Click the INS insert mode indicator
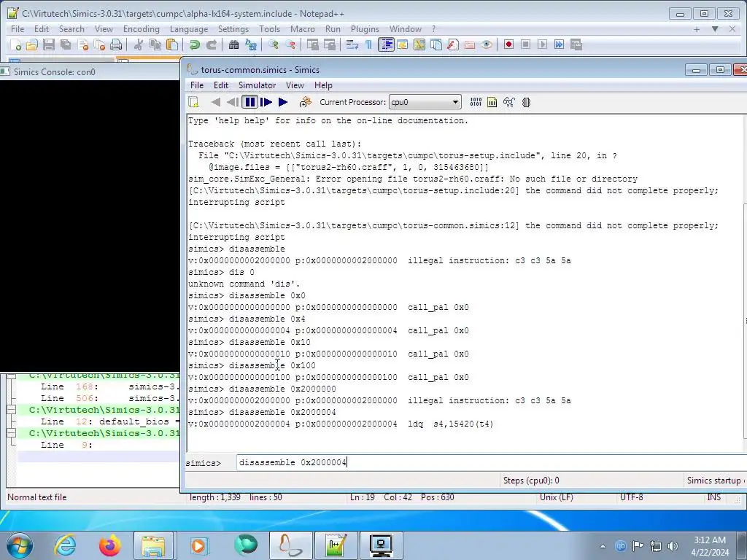Image resolution: width=747 pixels, height=560 pixels. coord(713,497)
